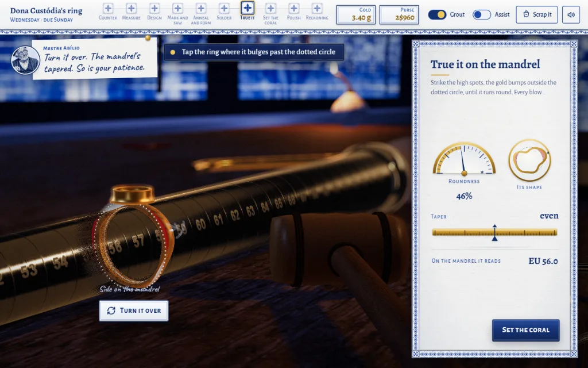Viewport: 588px width, 368px height.
Task: Open the Measure step icon
Action: pos(131,8)
